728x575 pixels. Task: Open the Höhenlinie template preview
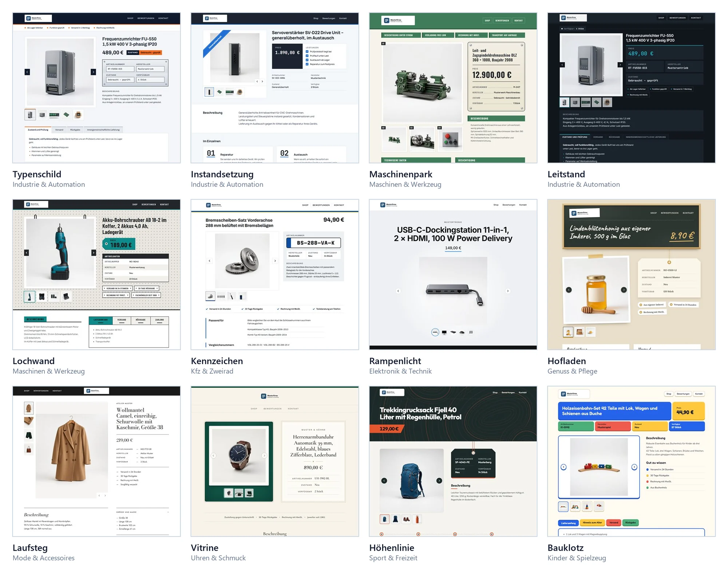point(453,461)
